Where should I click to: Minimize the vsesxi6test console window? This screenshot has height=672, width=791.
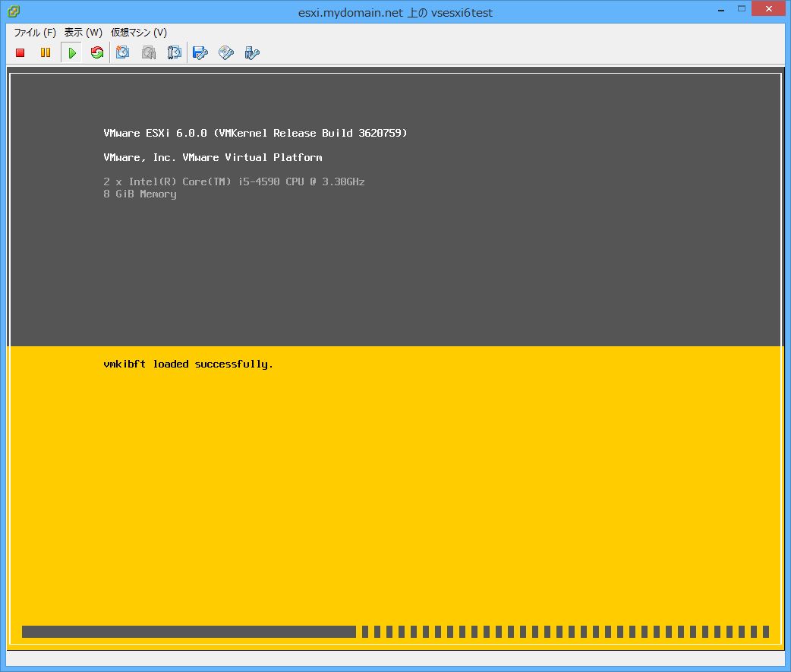click(721, 9)
